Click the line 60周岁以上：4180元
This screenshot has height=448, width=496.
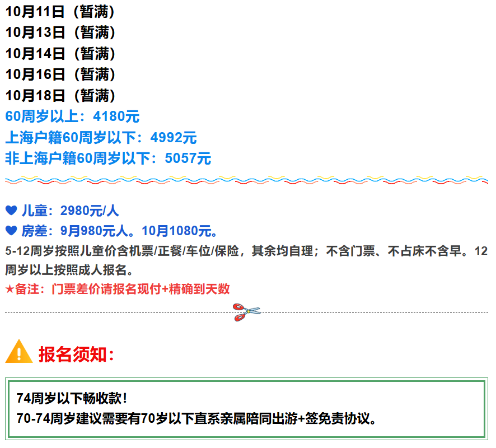tap(72, 116)
